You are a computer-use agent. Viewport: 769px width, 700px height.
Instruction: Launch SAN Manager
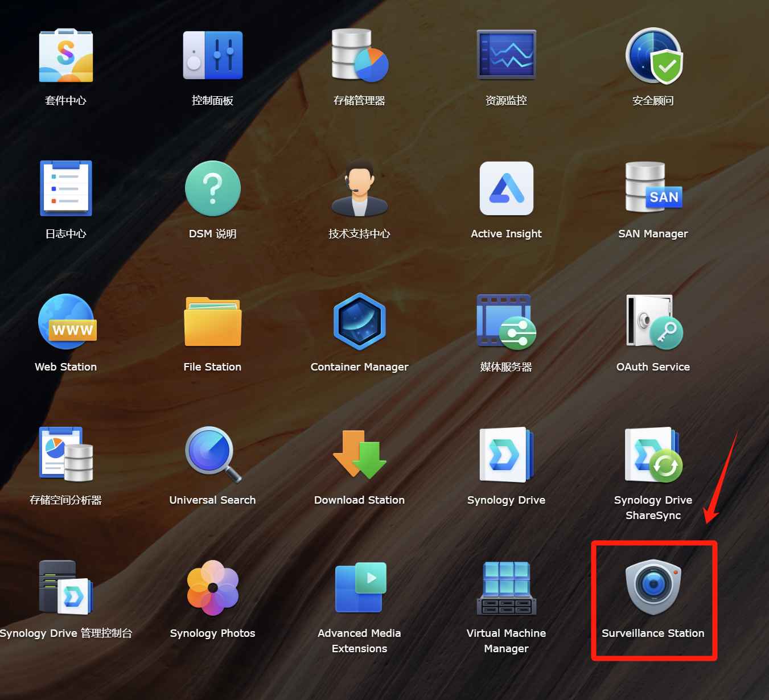653,187
